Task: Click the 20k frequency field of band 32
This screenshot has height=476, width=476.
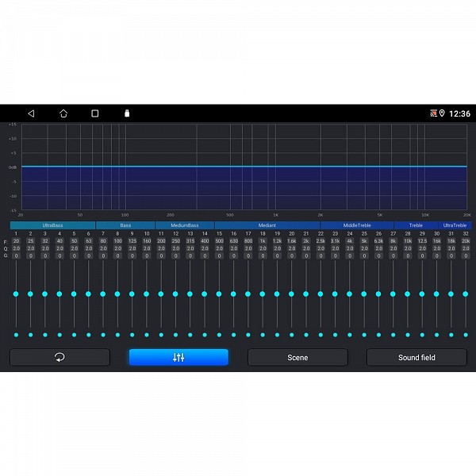Action: (x=466, y=241)
